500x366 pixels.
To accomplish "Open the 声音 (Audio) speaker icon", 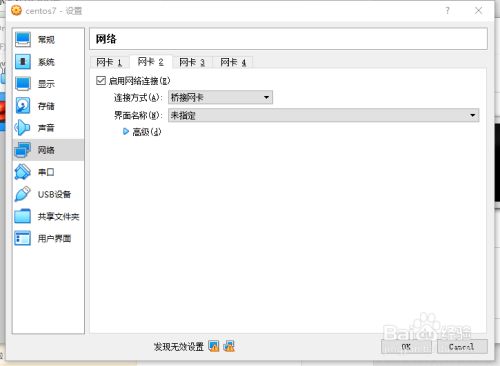I will [x=23, y=128].
